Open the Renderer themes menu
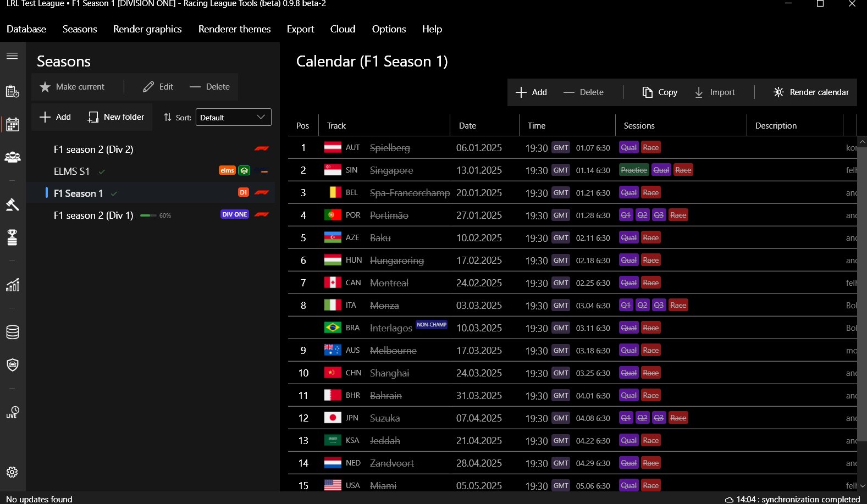867x504 pixels. (235, 29)
